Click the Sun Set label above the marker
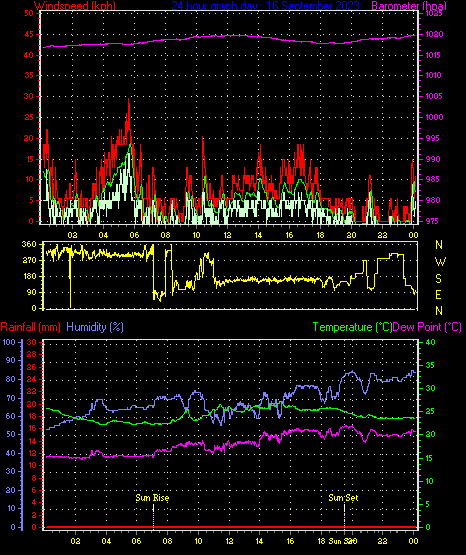466x555 pixels. [343, 498]
